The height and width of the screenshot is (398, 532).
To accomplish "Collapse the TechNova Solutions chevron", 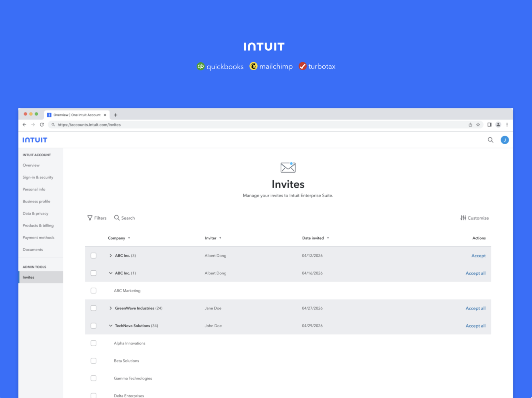I will click(110, 326).
